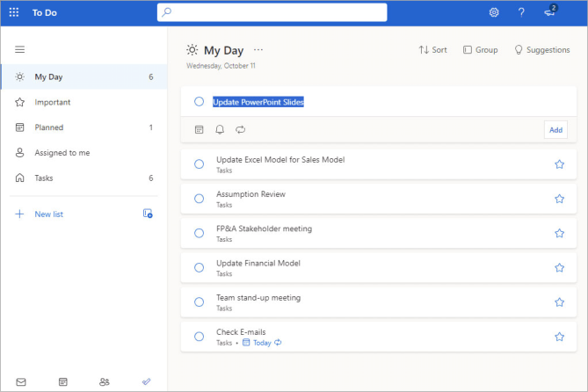Click the My Day heading title
Image resolution: width=588 pixels, height=392 pixels.
[223, 50]
